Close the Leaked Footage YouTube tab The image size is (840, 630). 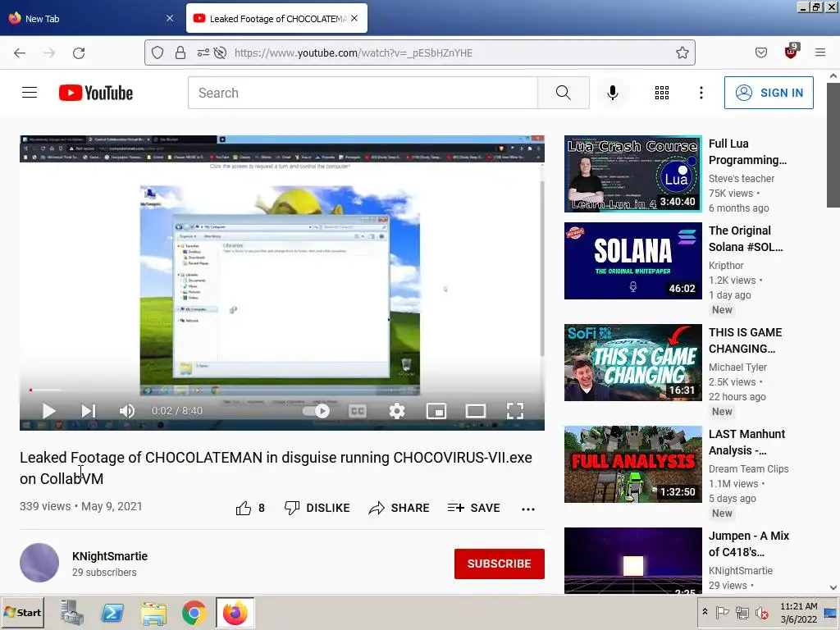click(x=354, y=18)
